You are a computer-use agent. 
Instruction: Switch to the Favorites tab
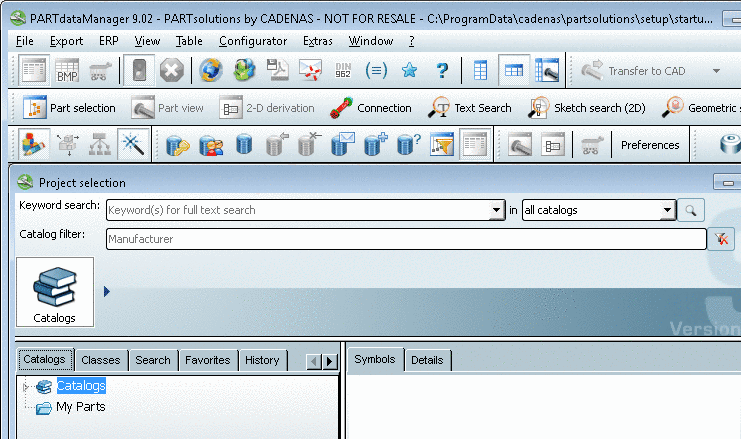click(x=207, y=360)
